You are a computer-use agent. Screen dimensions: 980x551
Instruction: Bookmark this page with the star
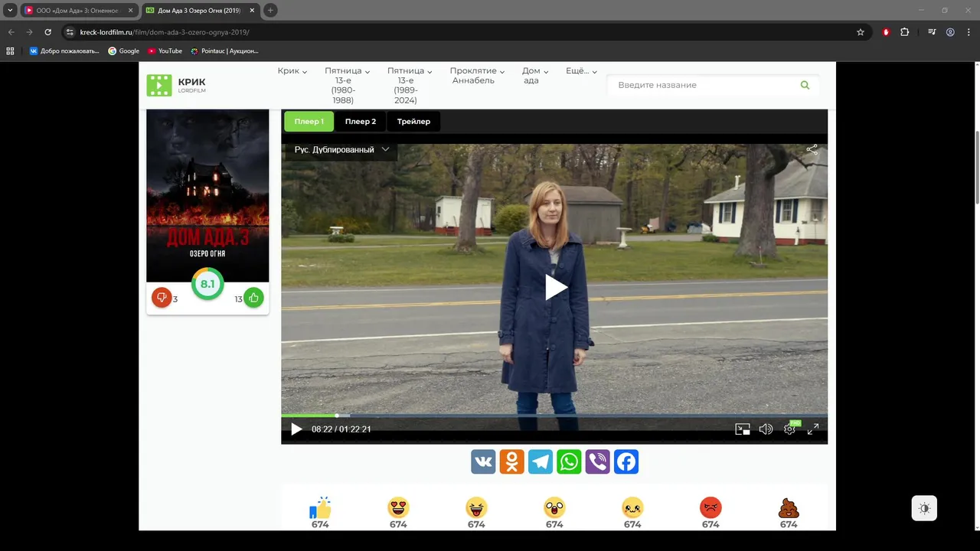pyautogui.click(x=861, y=32)
